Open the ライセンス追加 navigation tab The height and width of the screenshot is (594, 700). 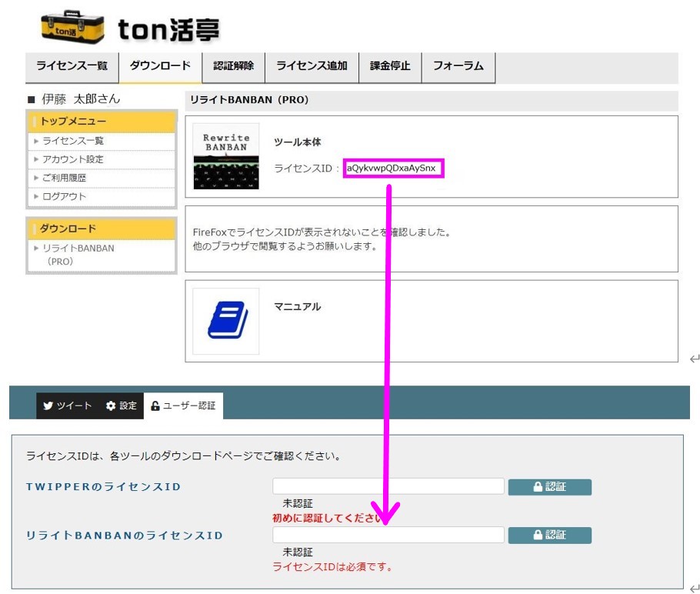click(x=312, y=66)
